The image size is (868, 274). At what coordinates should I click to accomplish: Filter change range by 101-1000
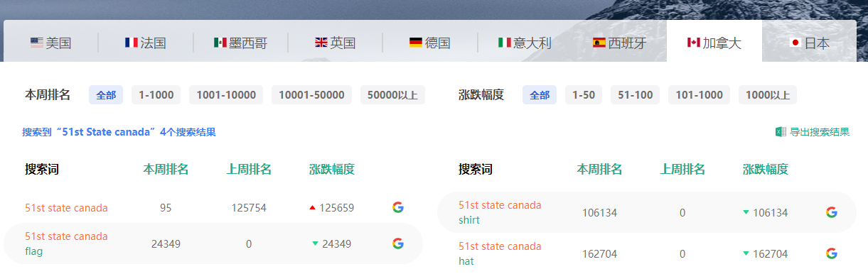tap(699, 95)
